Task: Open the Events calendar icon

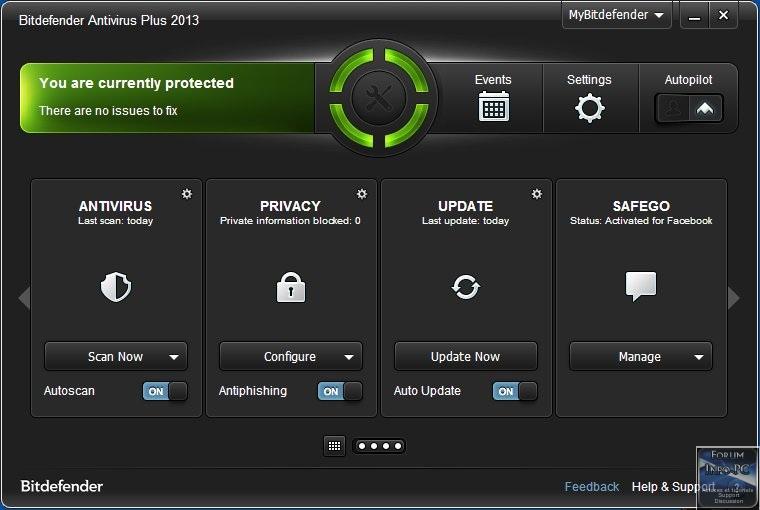Action: (493, 106)
